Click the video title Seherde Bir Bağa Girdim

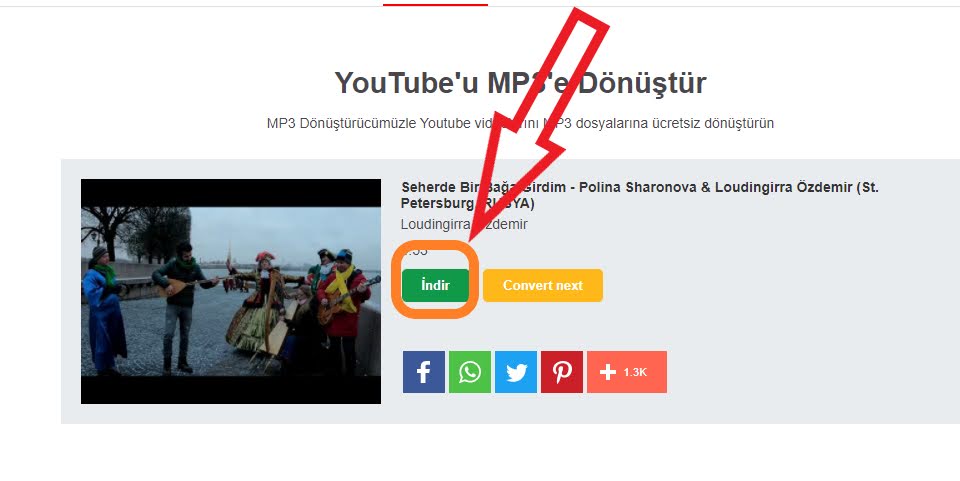tap(484, 187)
